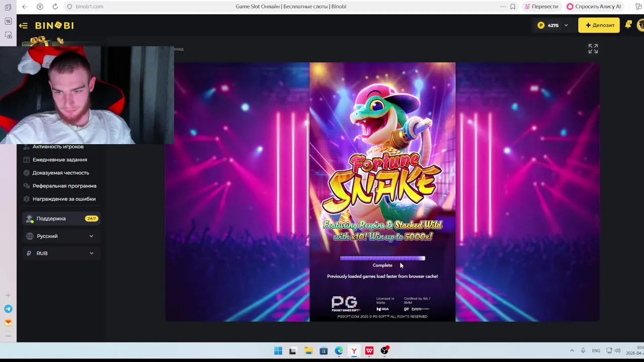Click the screenshot camera icon in side strip
Screen dimensions: 644x362
(8, 35)
